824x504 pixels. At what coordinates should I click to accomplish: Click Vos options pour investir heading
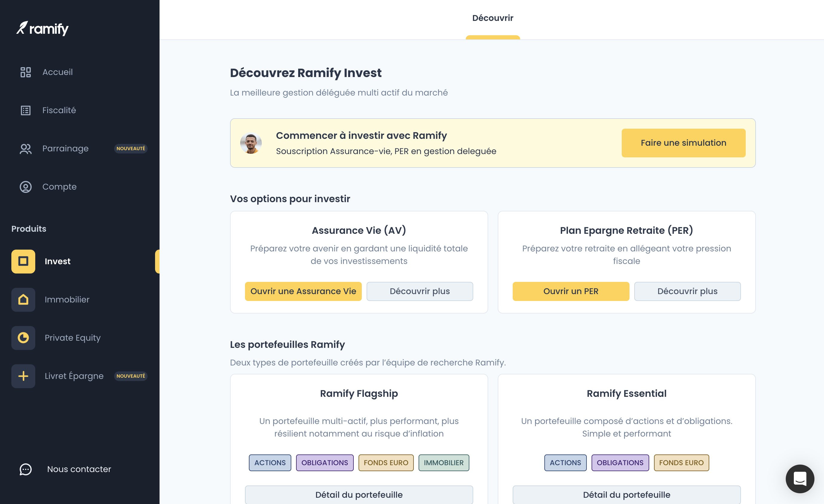[290, 199]
